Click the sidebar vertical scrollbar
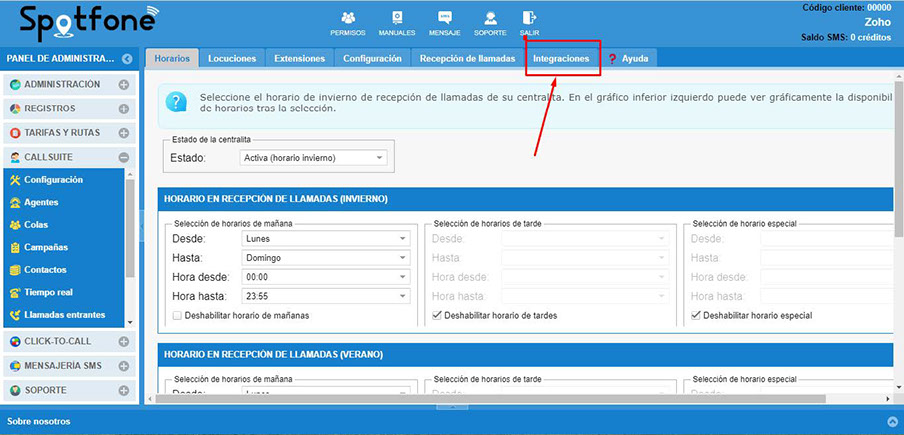 (130, 230)
